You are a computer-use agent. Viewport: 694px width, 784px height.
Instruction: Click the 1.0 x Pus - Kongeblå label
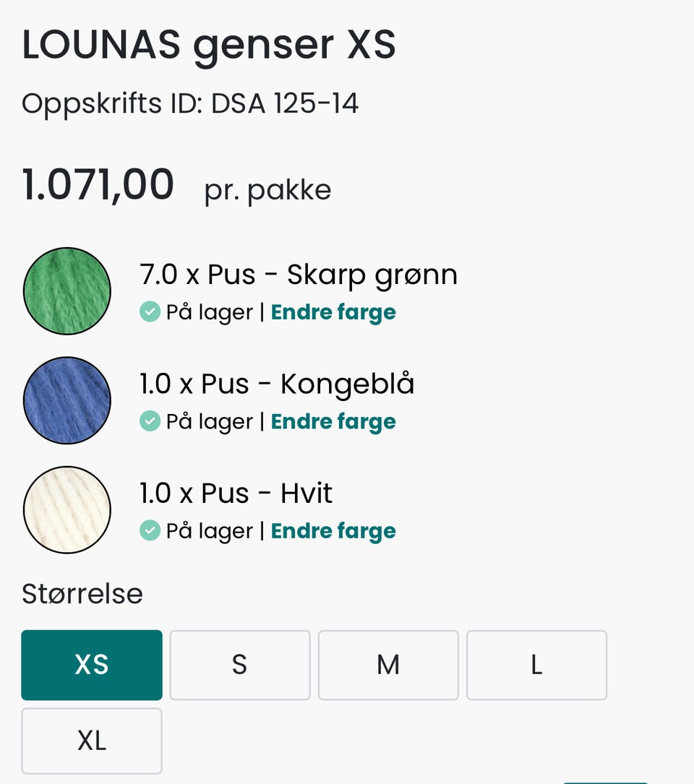pos(277,384)
